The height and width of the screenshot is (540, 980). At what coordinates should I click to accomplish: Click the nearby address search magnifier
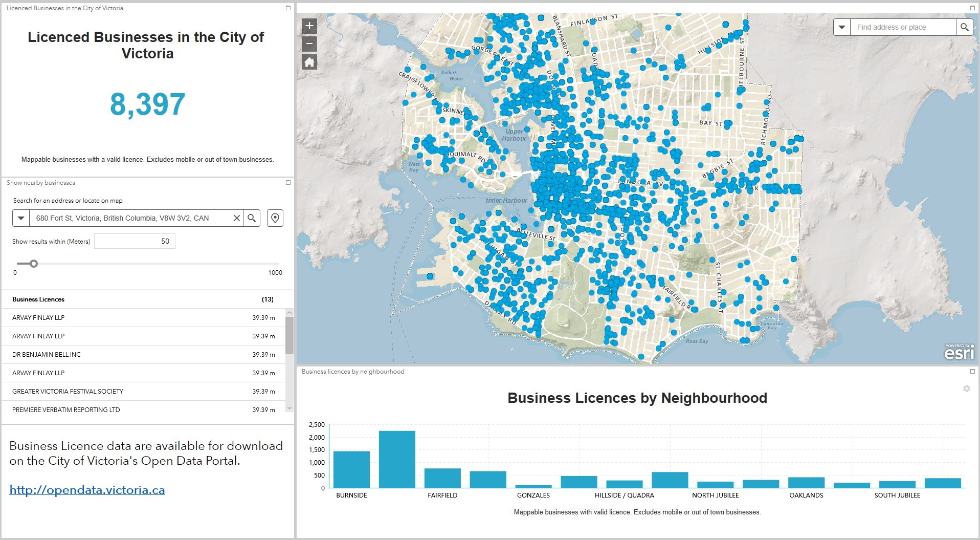[x=252, y=218]
